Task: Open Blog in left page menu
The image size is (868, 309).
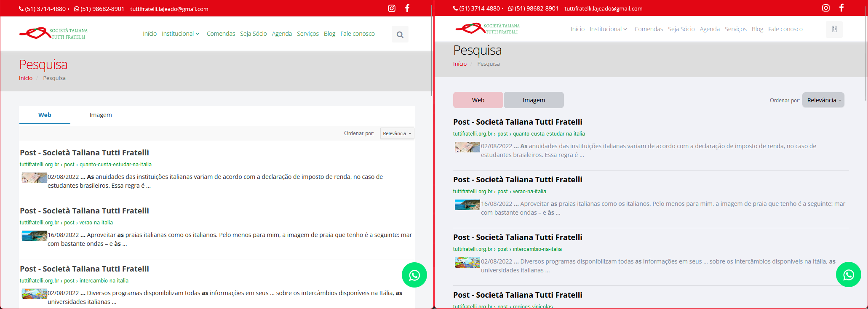Action: pos(329,34)
